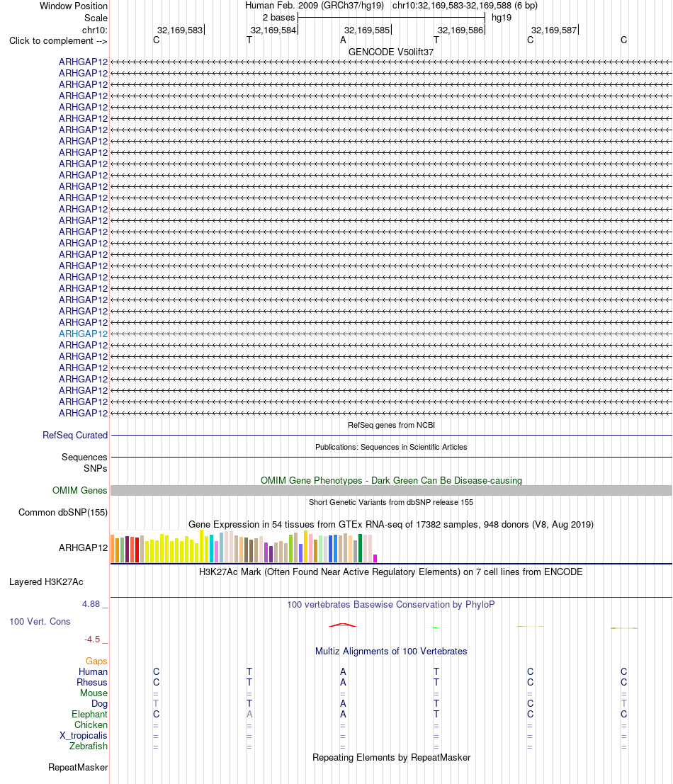This screenshot has width=673, height=784.
Task: Click base A in the complement sequence row
Action: pos(343,40)
